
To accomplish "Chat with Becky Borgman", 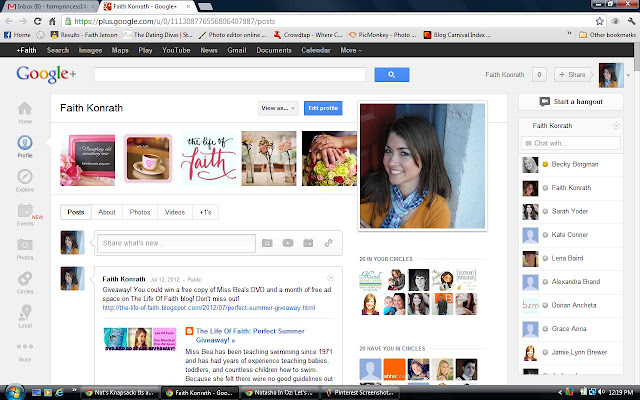I will pos(571,164).
